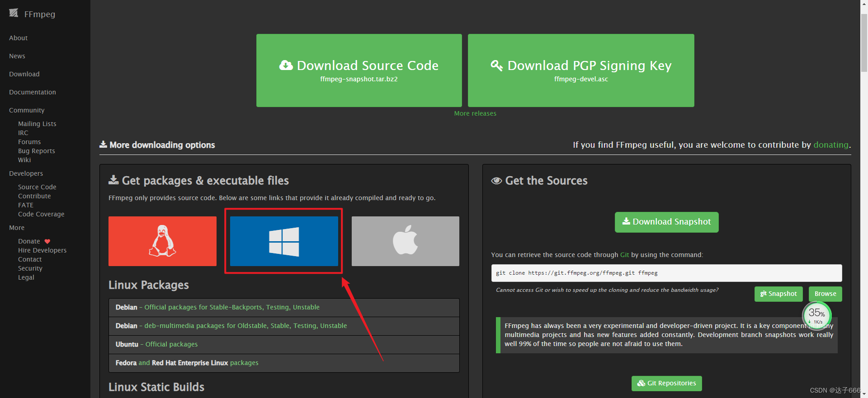Click the 'Linux Packages' heading
This screenshot has width=868, height=398.
pyautogui.click(x=149, y=285)
